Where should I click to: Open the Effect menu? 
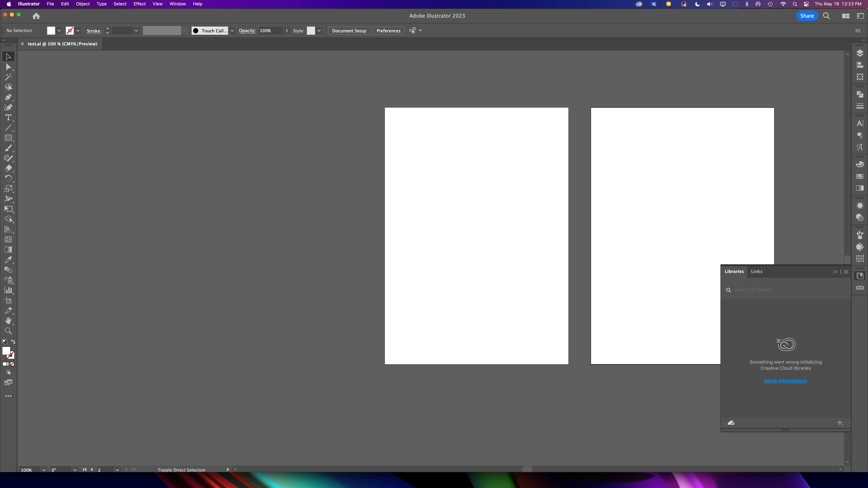click(x=139, y=4)
